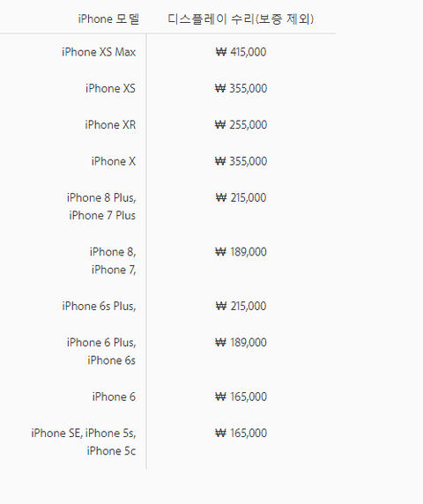Click the iPhone 6s model text

click(112, 360)
